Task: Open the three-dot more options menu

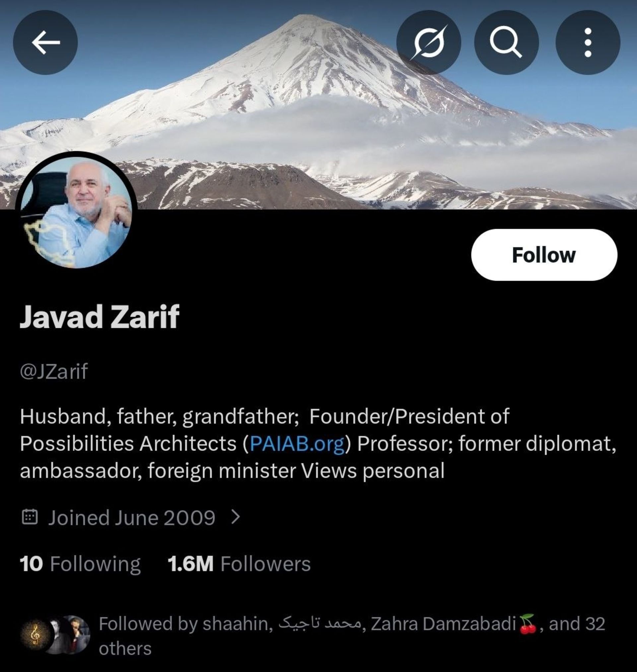Action: click(588, 42)
